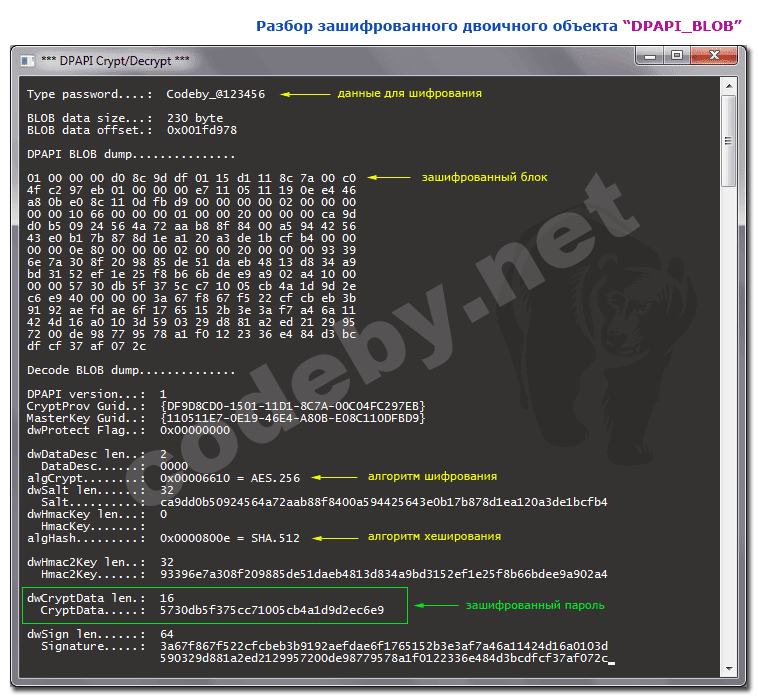Click the second Signature line starting '590329d8'
The height and width of the screenshot is (699, 758).
click(x=384, y=658)
